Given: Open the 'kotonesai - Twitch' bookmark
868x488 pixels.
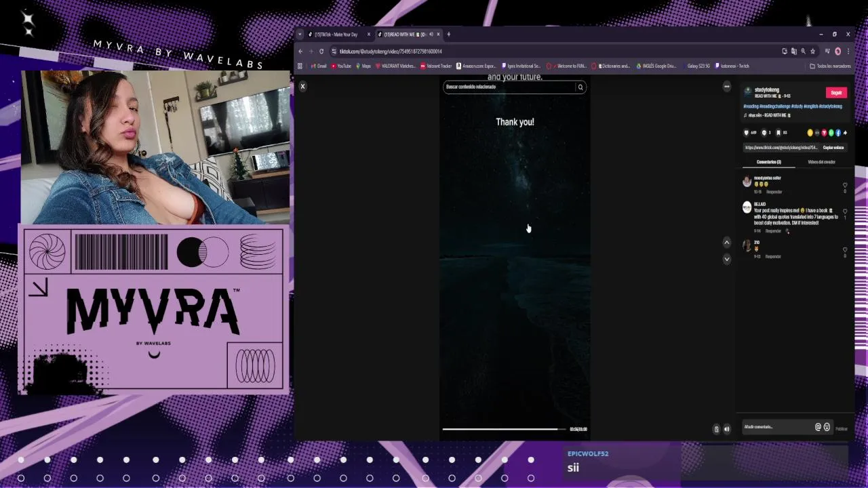Looking at the screenshot, I should pyautogui.click(x=732, y=66).
